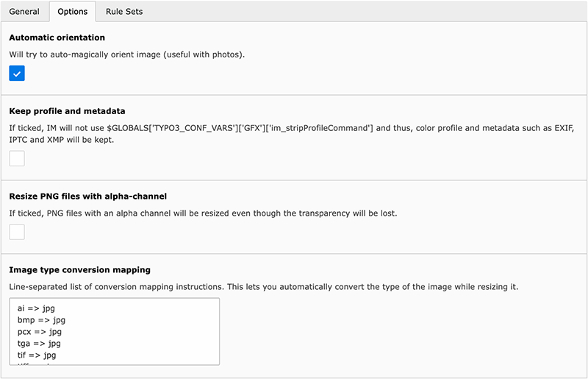The width and height of the screenshot is (588, 379).
Task: Click the Resize PNG files with alpha-channel heading
Action: coord(88,196)
